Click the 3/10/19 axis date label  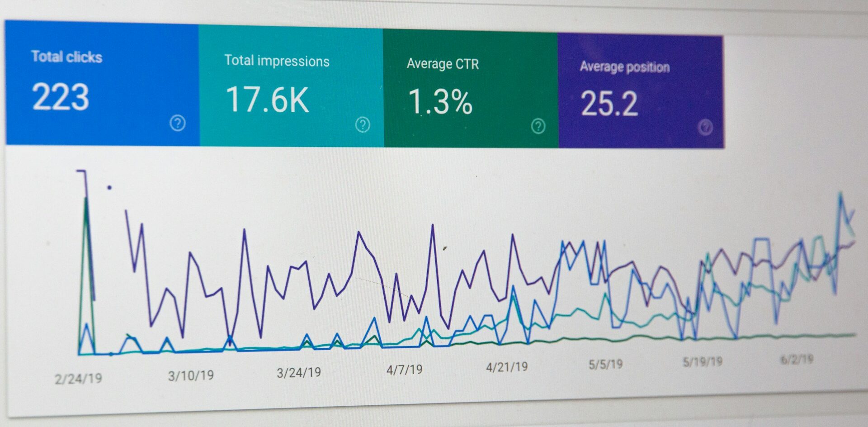coord(191,375)
